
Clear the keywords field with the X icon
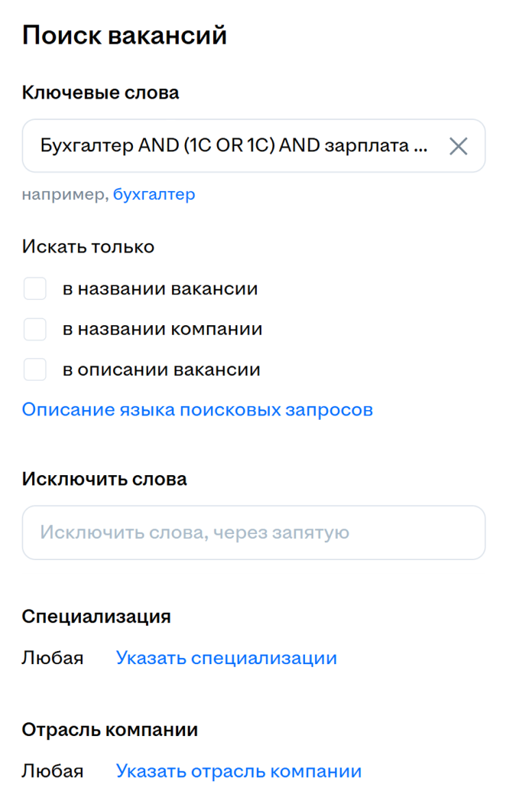pyautogui.click(x=458, y=146)
